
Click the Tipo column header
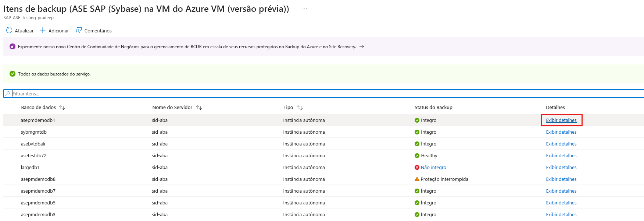(x=288, y=107)
